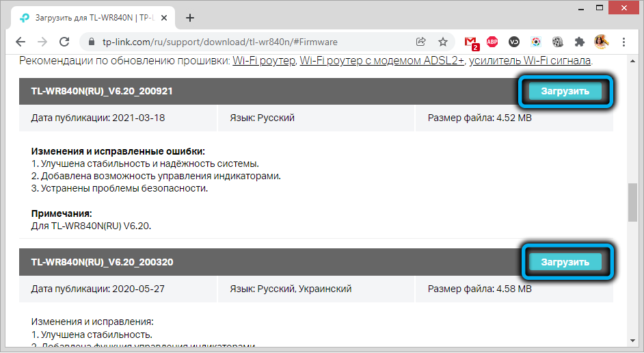The width and height of the screenshot is (644, 353).
Task: Click the Изменения и исправленные ошибки heading
Action: [x=118, y=151]
